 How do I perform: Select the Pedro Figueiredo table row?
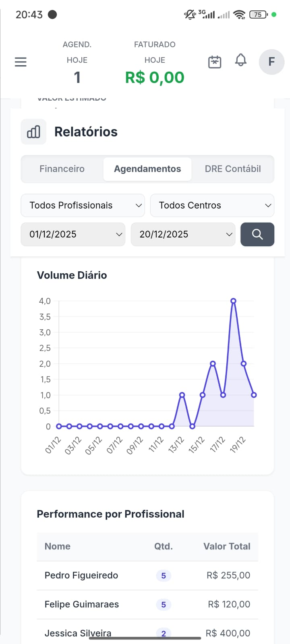click(x=147, y=576)
